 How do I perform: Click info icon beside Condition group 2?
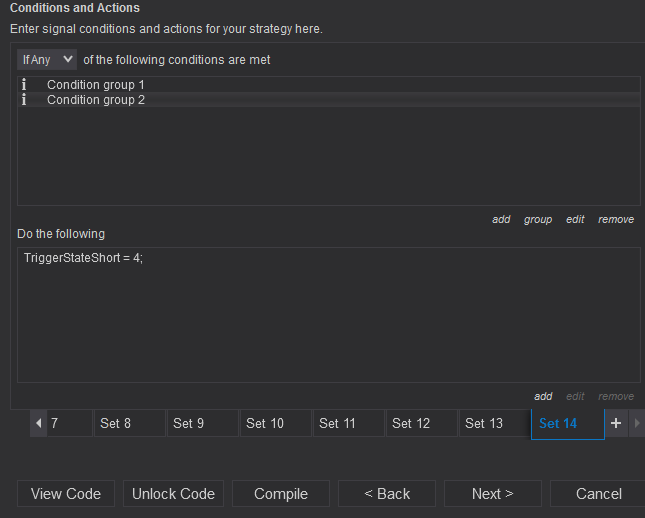pos(24,100)
